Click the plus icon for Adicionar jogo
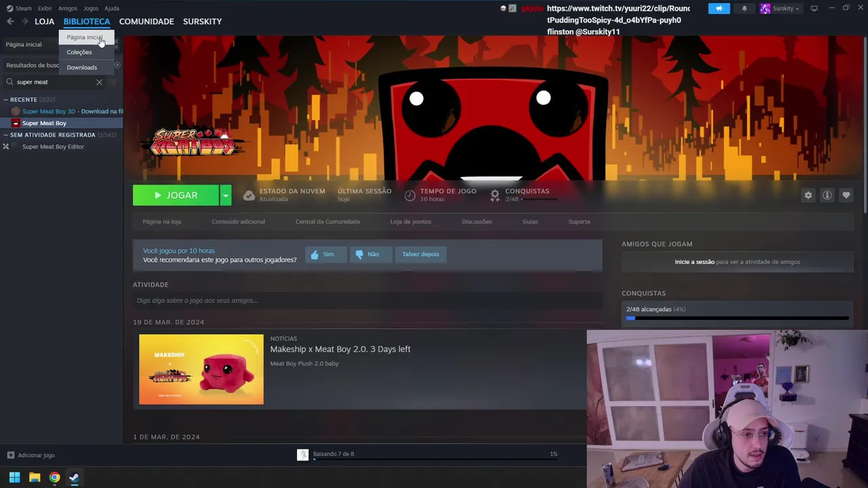 [x=10, y=455]
